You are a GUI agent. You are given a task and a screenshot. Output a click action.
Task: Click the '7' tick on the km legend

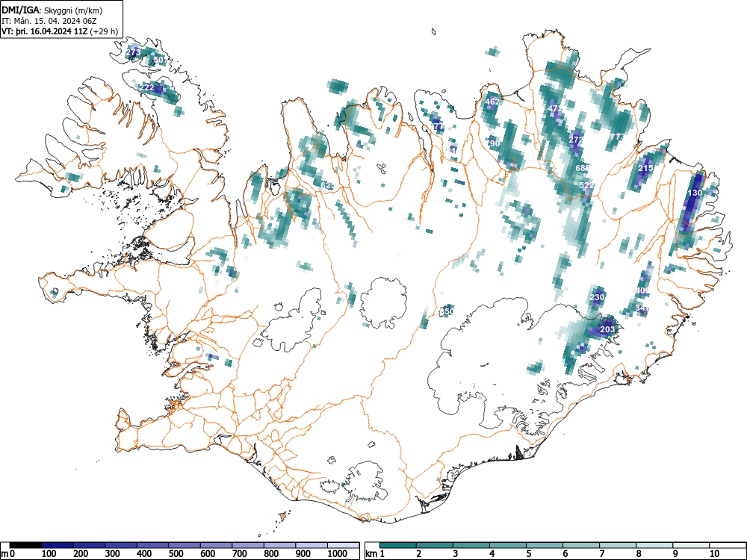point(601,554)
